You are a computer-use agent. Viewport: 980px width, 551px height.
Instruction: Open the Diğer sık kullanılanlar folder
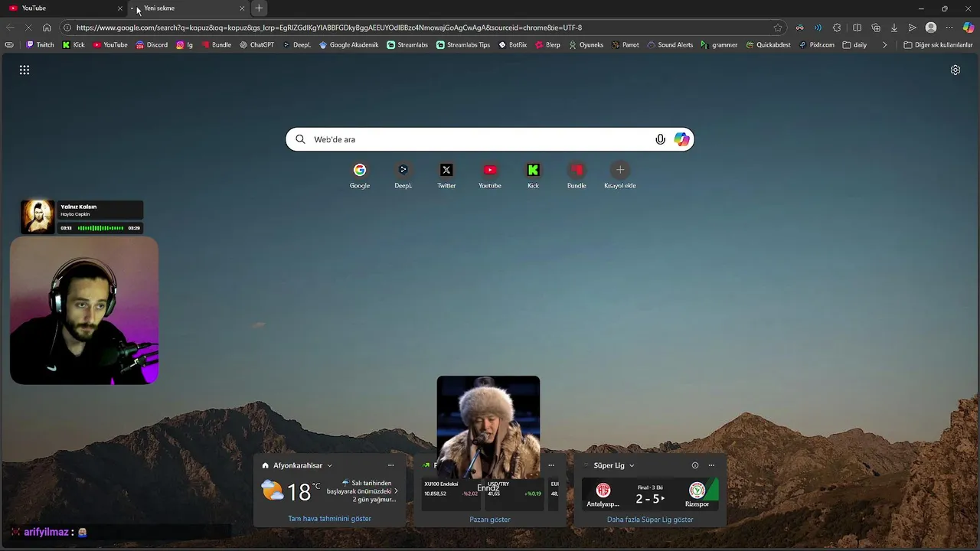(x=938, y=44)
